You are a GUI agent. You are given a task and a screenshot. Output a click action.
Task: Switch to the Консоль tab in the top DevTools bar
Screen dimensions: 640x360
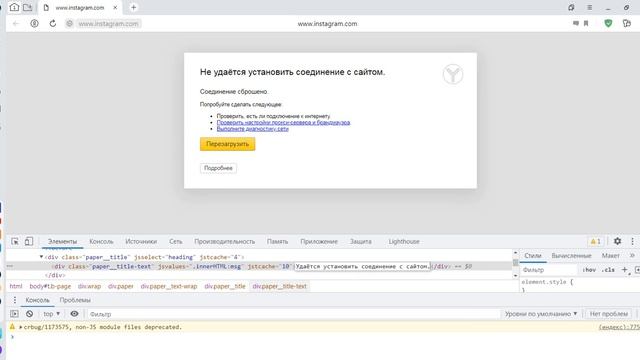point(101,241)
